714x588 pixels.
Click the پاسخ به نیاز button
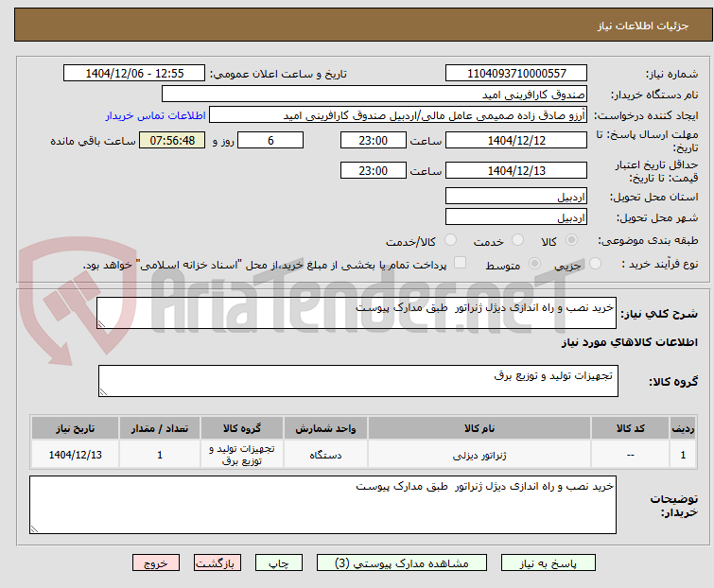(549, 563)
